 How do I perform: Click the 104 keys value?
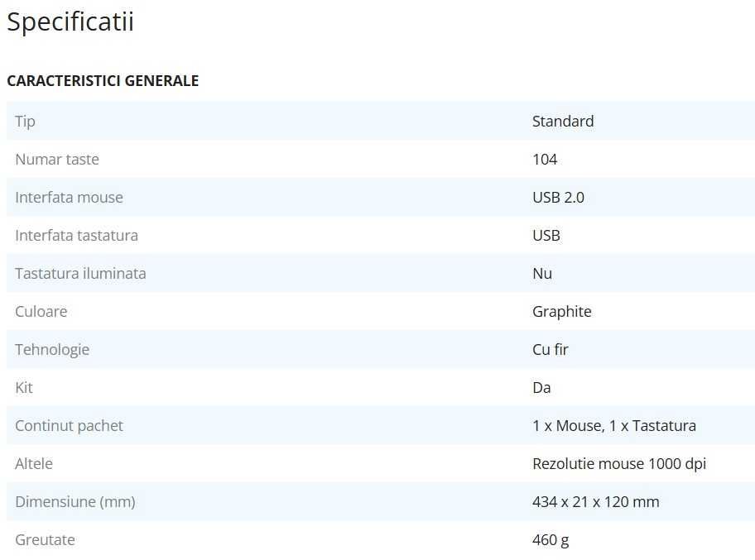coord(545,160)
